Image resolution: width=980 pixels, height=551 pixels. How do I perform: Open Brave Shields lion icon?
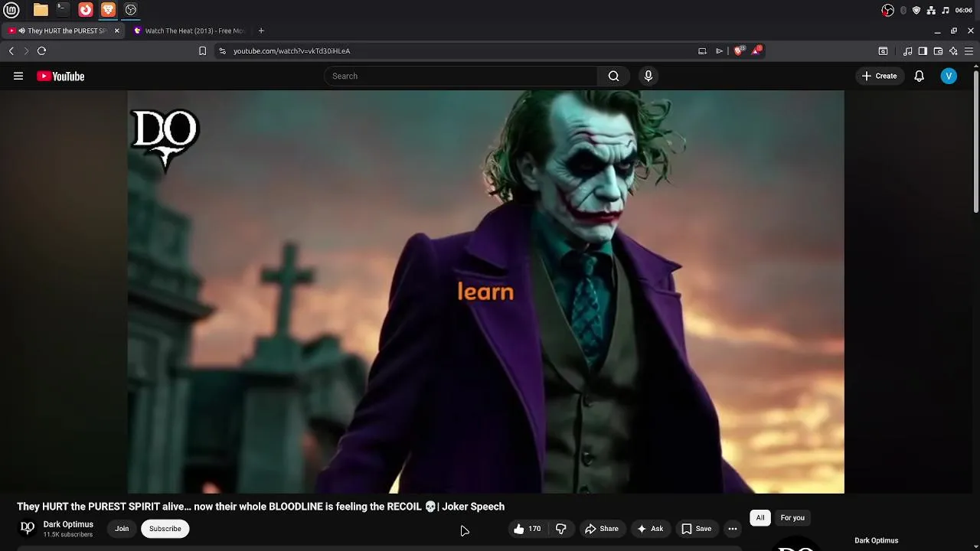coord(739,51)
